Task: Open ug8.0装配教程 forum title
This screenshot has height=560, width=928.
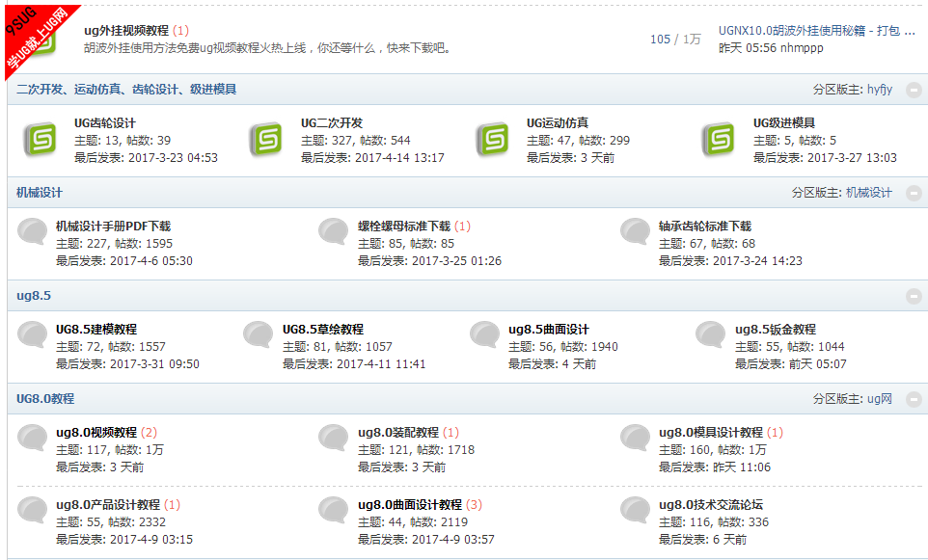Action: (x=398, y=433)
